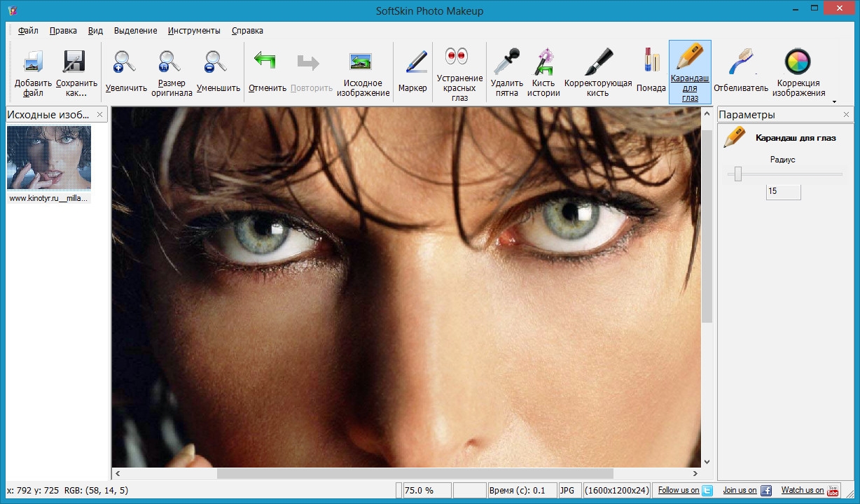Viewport: 860px width, 504px height.
Task: Click the vertical scrollbar down arrow
Action: click(x=707, y=462)
